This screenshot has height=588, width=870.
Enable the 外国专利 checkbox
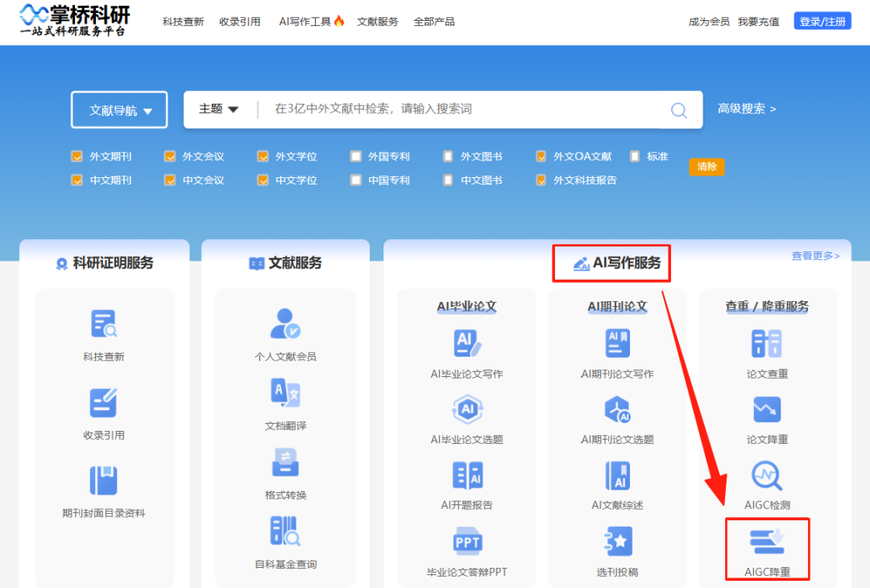click(x=356, y=156)
